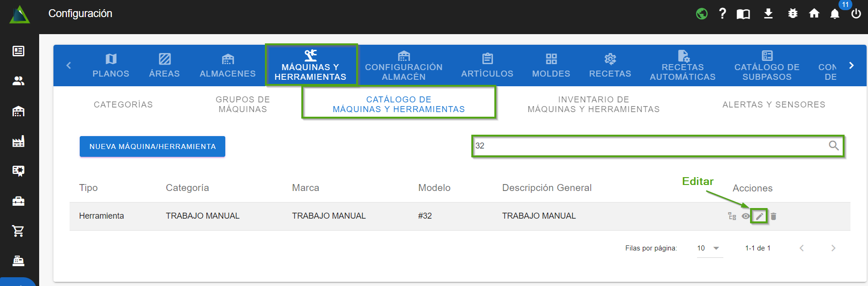Screen dimensions: 868x286
Task: Click NUEVA MÁQUINA/HERRAMIENTA button
Action: click(152, 146)
